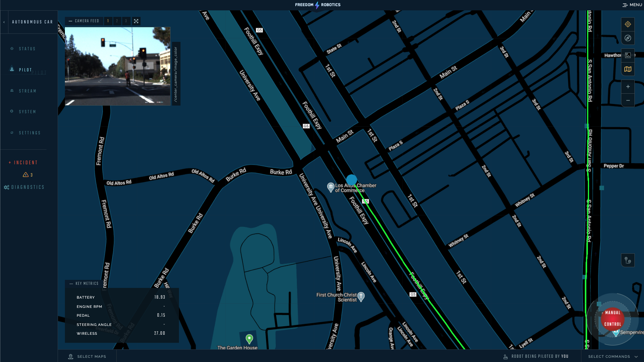Viewport: 644px width, 362px height.
Task: Click the Engine RPM metric row
Action: coord(121,306)
